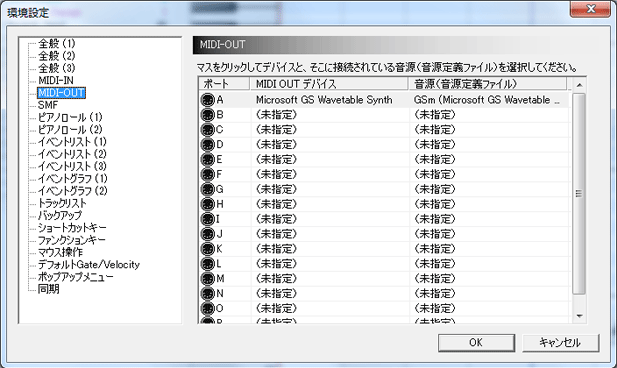The width and height of the screenshot is (617, 368).
Task: Click the MIDI port icon for port N
Action: [207, 294]
